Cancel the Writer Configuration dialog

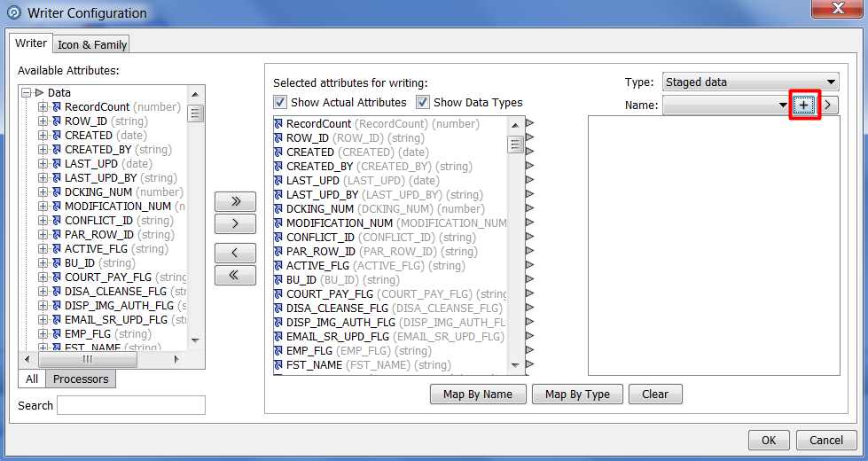(x=826, y=440)
